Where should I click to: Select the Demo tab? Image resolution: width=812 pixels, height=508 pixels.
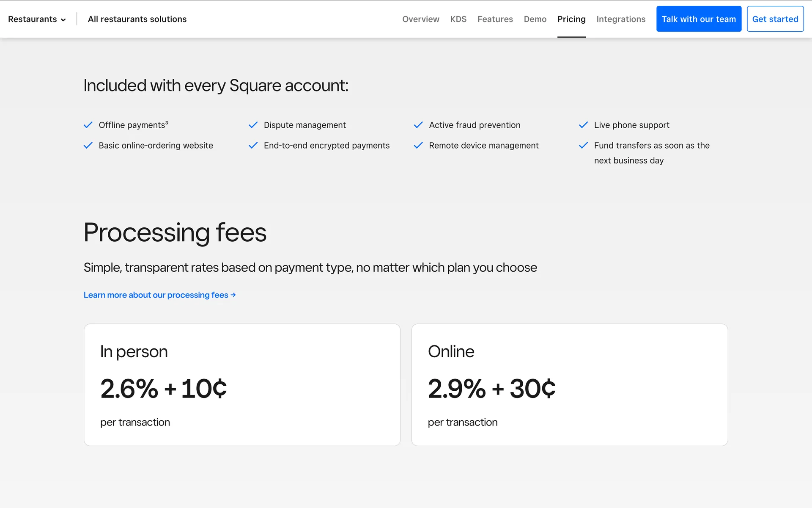pyautogui.click(x=535, y=19)
